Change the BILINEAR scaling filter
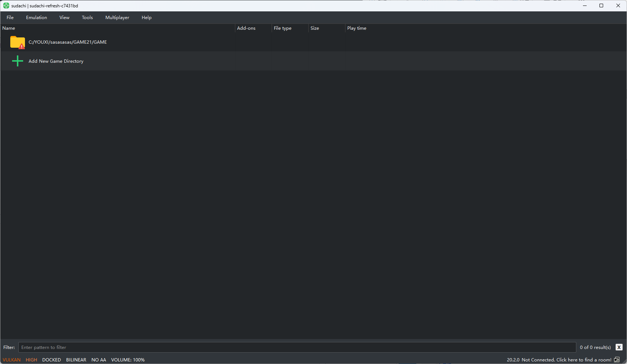The height and width of the screenshot is (364, 627). [76, 360]
